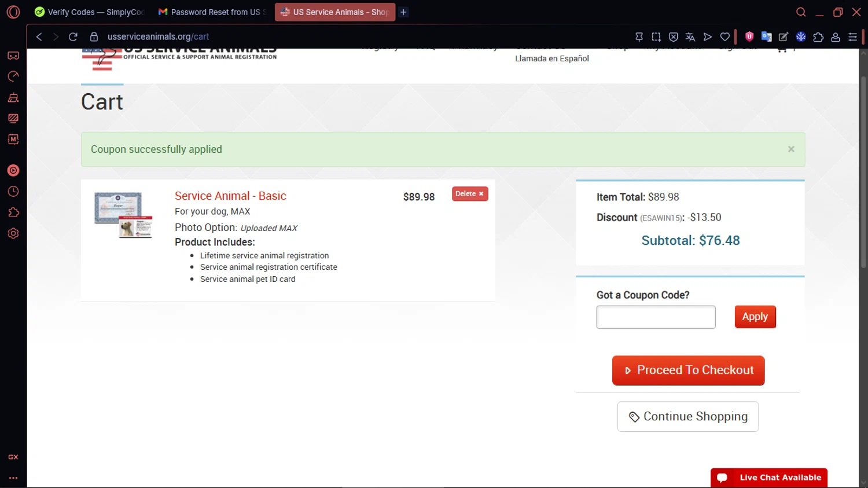The height and width of the screenshot is (488, 868).
Task: Click Service animal registration certificate bullet
Action: pos(269,267)
